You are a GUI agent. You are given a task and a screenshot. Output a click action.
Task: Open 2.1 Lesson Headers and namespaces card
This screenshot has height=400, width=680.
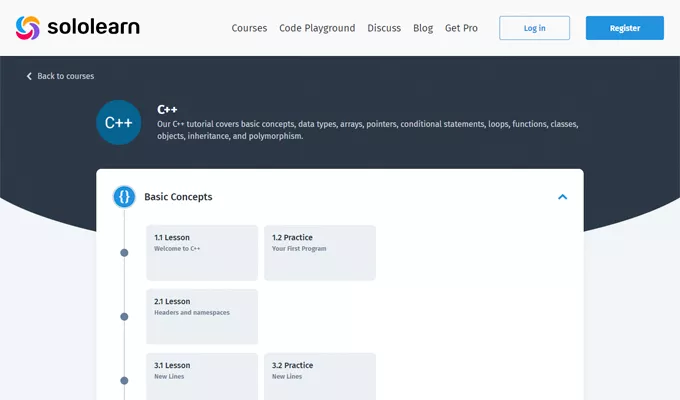[x=202, y=317]
